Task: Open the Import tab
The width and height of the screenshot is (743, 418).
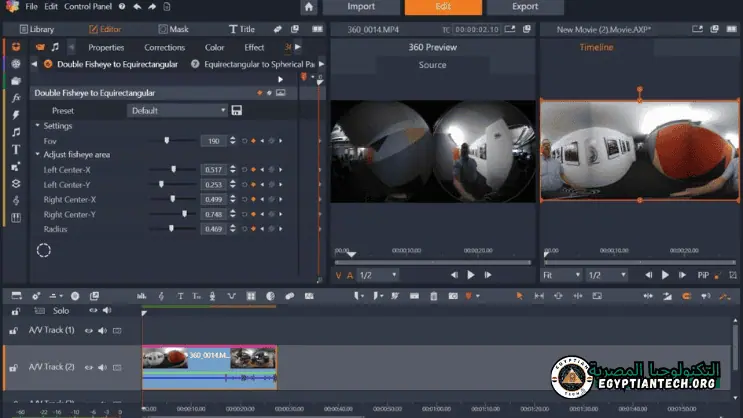Action: pyautogui.click(x=361, y=7)
